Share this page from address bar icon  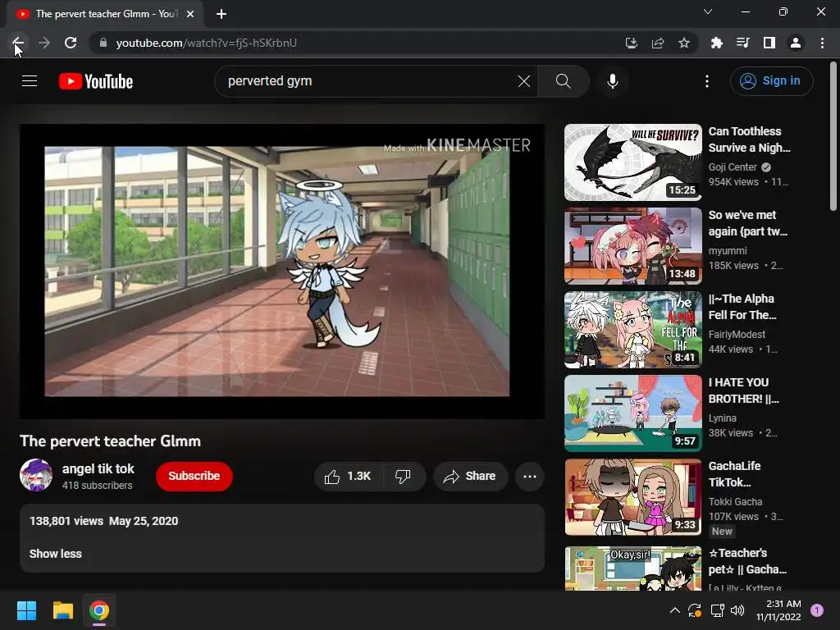click(x=658, y=43)
